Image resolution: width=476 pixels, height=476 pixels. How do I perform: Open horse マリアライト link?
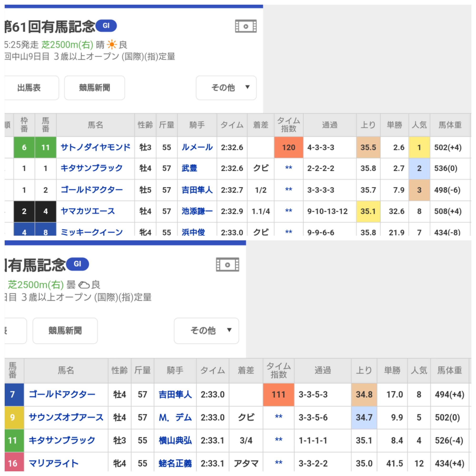point(54,463)
